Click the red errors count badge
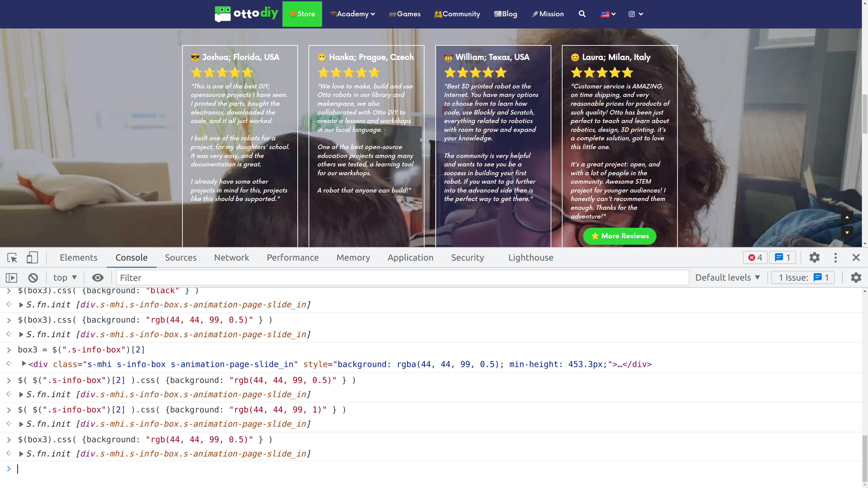This screenshot has height=488, width=868. 755,258
